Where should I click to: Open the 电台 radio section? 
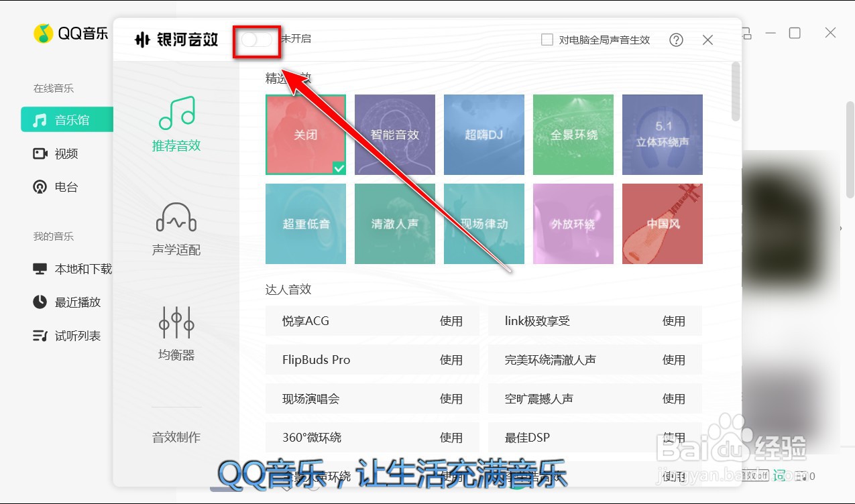tap(66, 187)
